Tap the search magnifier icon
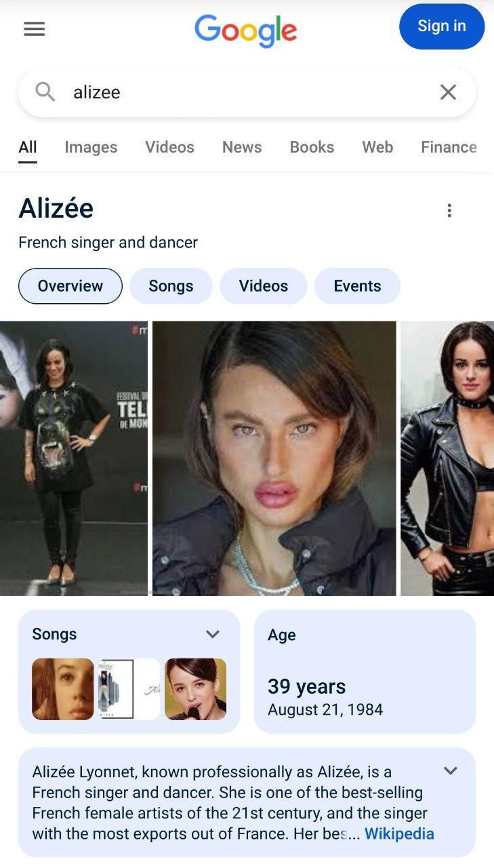 (x=45, y=92)
